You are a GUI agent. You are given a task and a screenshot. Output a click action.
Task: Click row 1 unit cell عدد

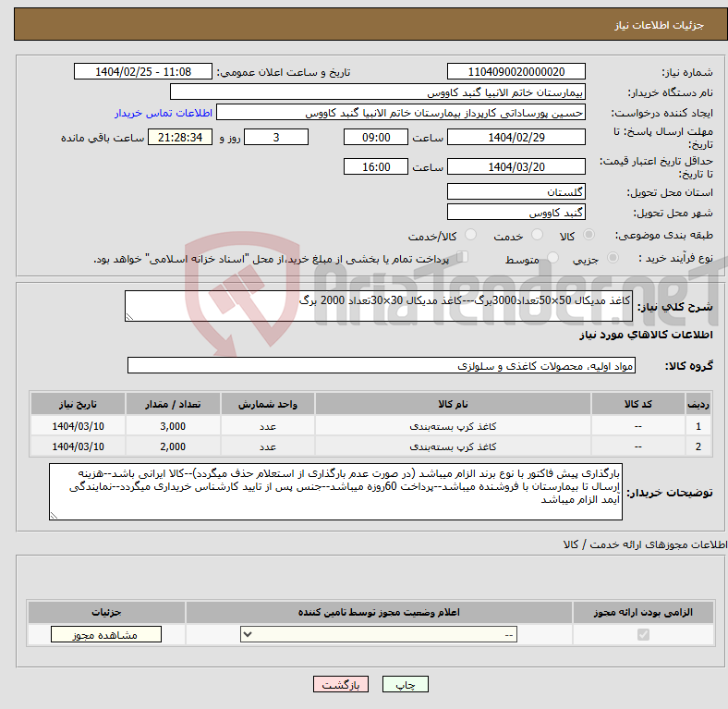268,426
